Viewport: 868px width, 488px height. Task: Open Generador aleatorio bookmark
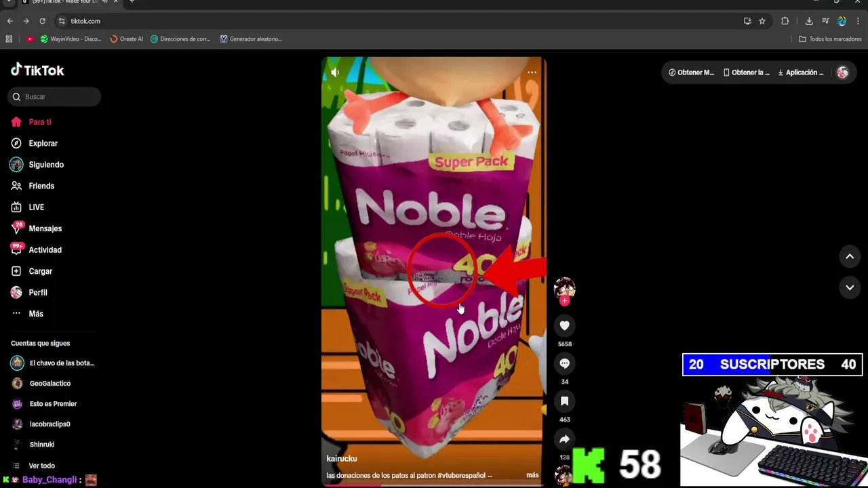click(x=251, y=39)
